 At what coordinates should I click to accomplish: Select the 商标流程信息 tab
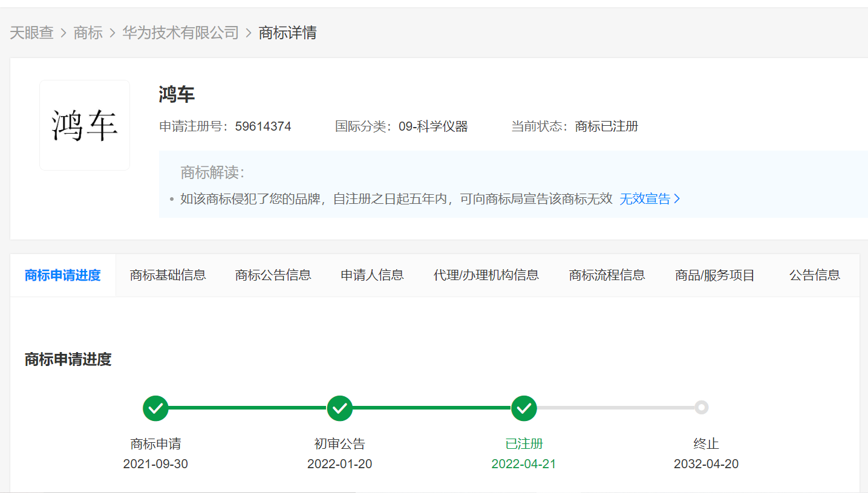(x=607, y=275)
